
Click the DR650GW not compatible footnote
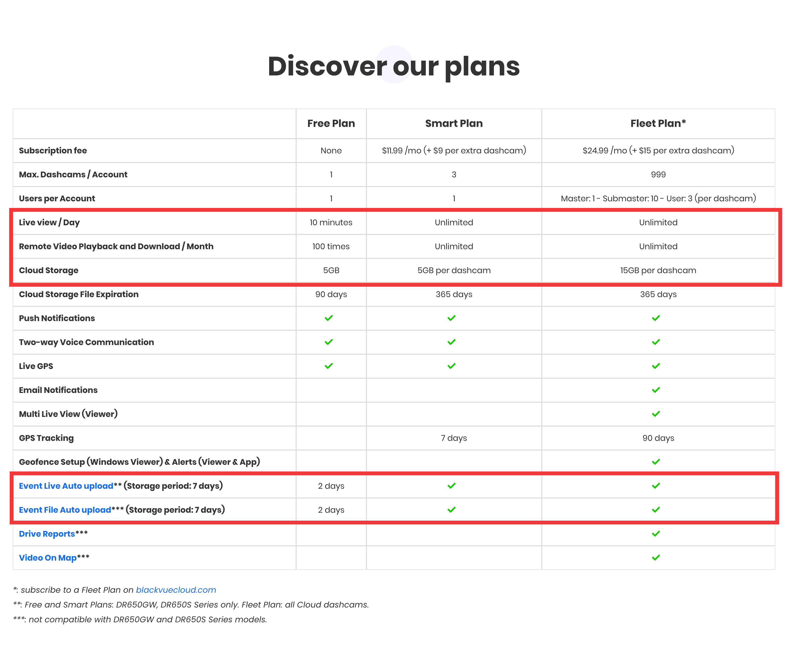click(140, 620)
